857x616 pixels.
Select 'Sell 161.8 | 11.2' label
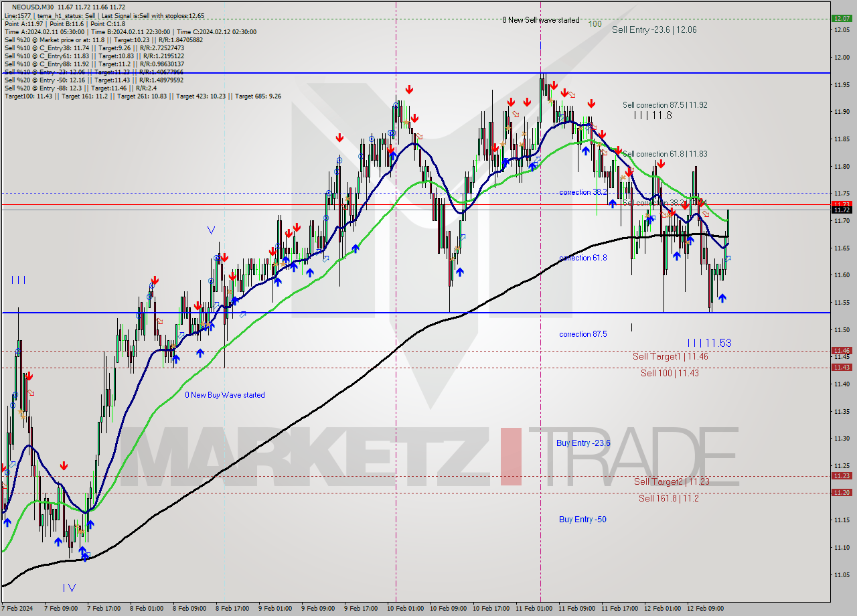tap(669, 498)
